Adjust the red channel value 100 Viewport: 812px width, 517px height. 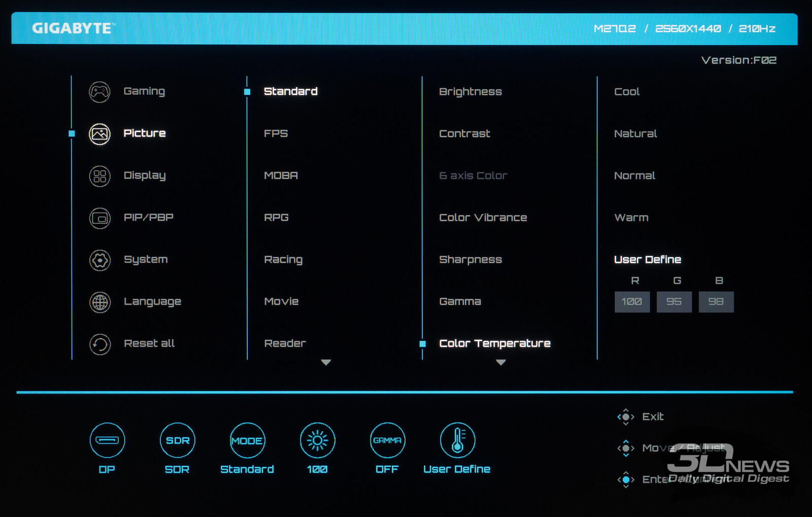pos(632,302)
